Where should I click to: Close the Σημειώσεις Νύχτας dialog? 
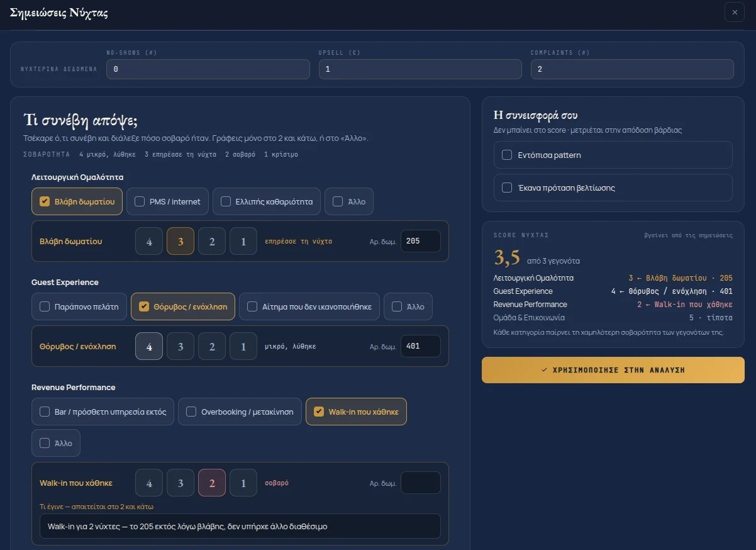(735, 12)
